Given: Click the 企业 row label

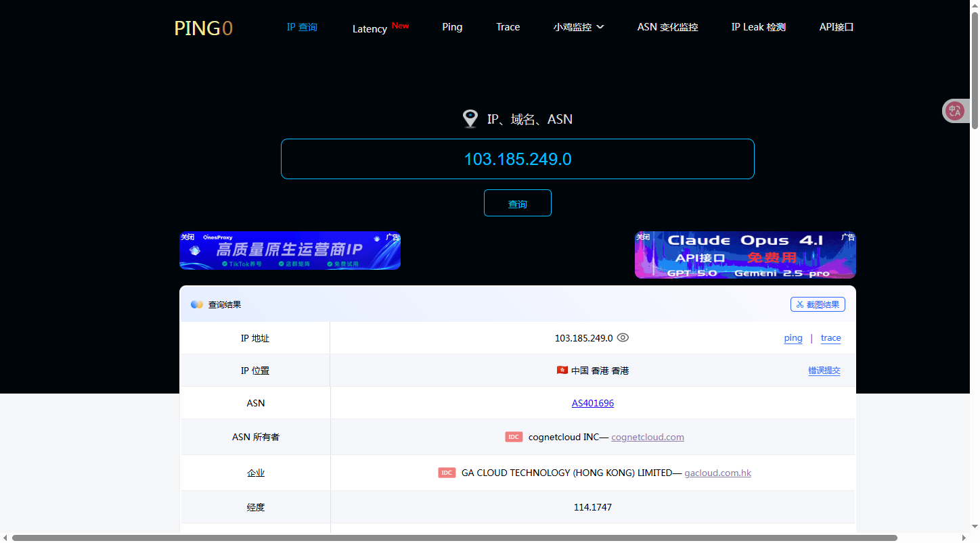Looking at the screenshot, I should click(256, 473).
